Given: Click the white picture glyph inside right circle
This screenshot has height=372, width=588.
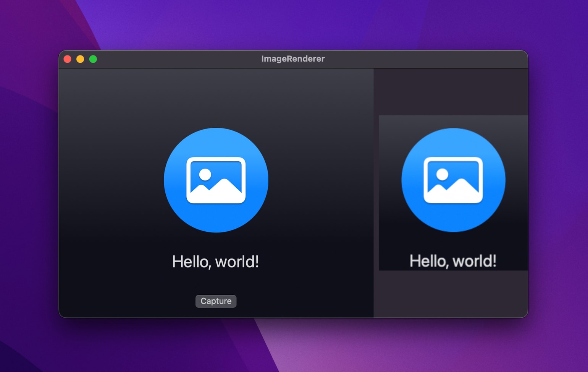Looking at the screenshot, I should (x=453, y=180).
